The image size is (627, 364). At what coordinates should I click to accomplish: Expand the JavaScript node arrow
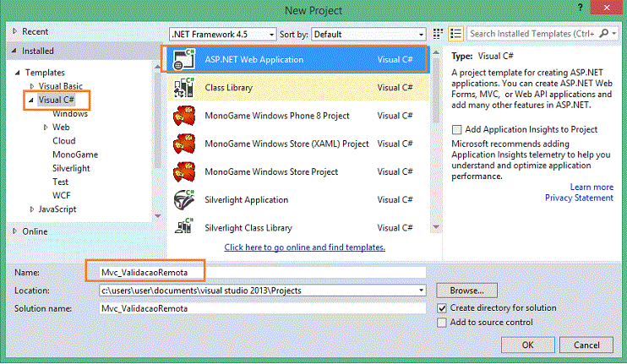32,209
